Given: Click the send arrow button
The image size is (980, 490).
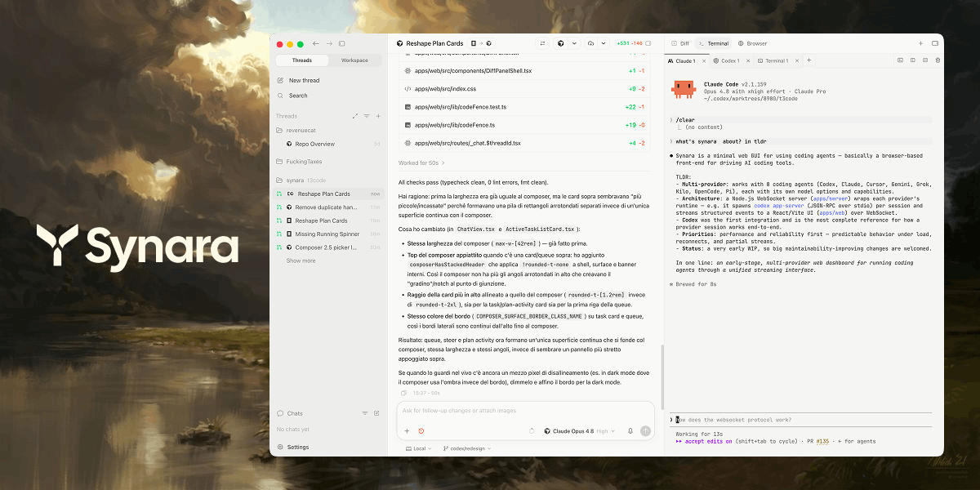Looking at the screenshot, I should (x=645, y=430).
